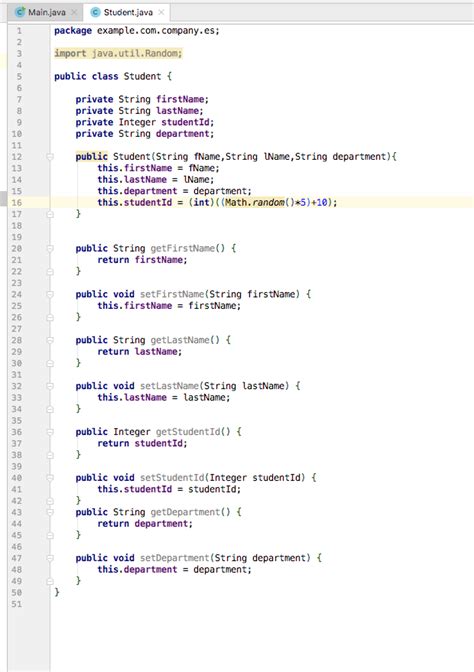Click the fold-end marker at line 17
Viewport: 474px width, 672px height.
(x=50, y=214)
